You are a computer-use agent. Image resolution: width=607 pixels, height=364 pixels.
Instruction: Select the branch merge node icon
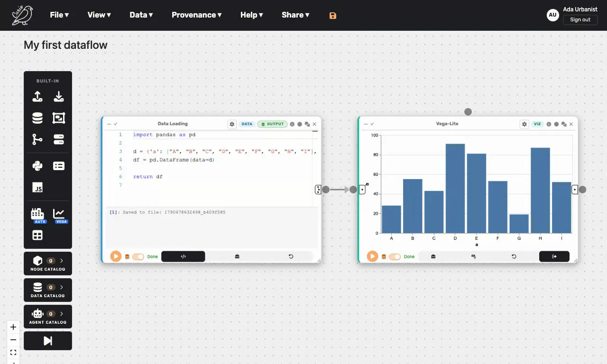click(x=37, y=139)
